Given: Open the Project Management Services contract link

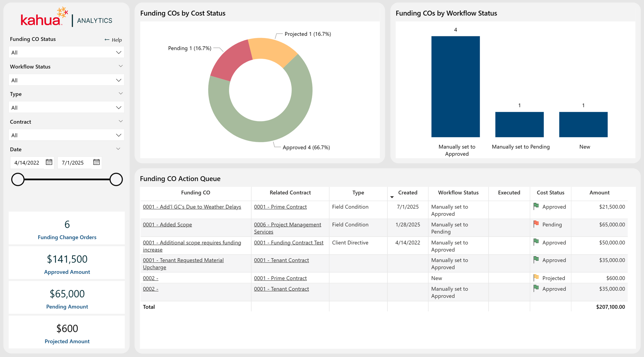Looking at the screenshot, I should (287, 228).
